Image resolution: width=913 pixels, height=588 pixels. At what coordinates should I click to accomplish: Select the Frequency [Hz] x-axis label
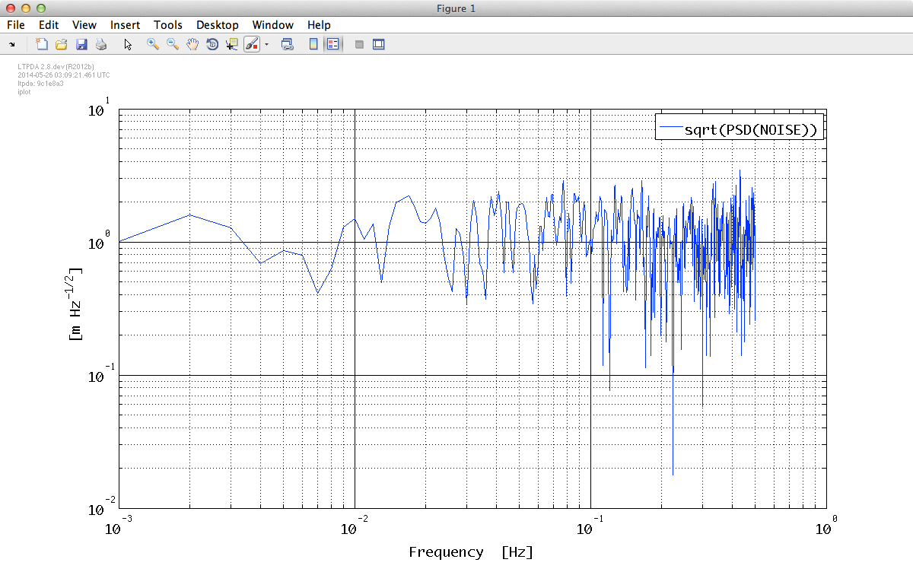pyautogui.click(x=471, y=553)
